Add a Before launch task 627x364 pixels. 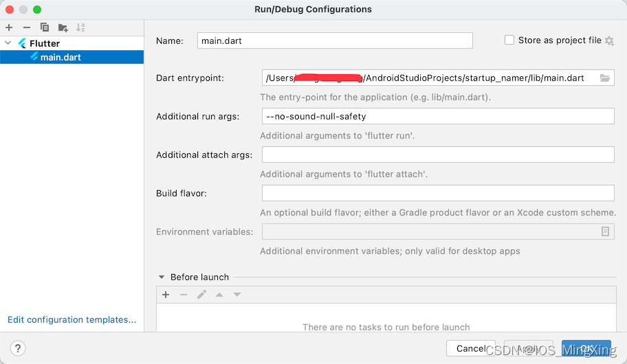click(166, 295)
